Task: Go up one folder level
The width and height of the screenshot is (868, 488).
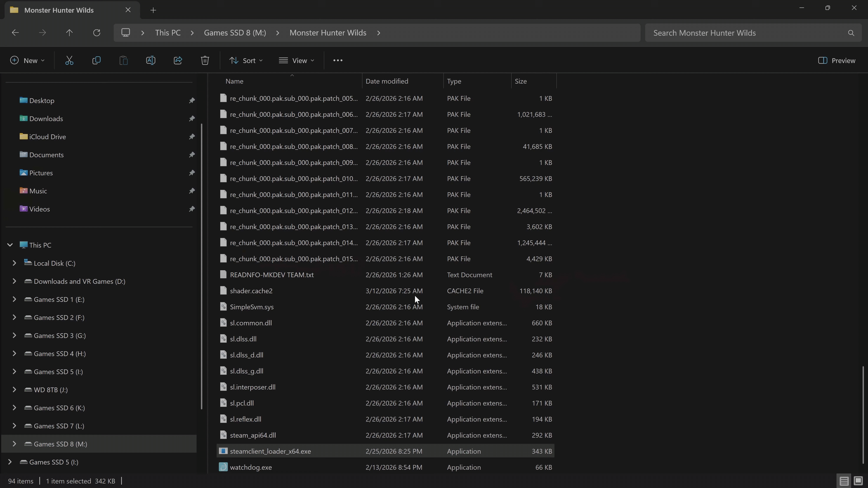Action: [69, 33]
